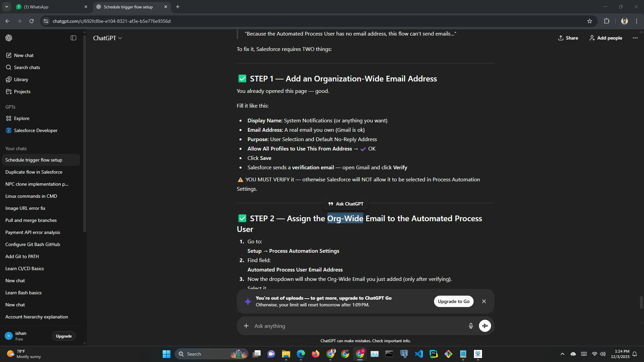Open the Duplicate flow in Salesforce chat
The height and width of the screenshot is (362, 644).
pyautogui.click(x=34, y=172)
